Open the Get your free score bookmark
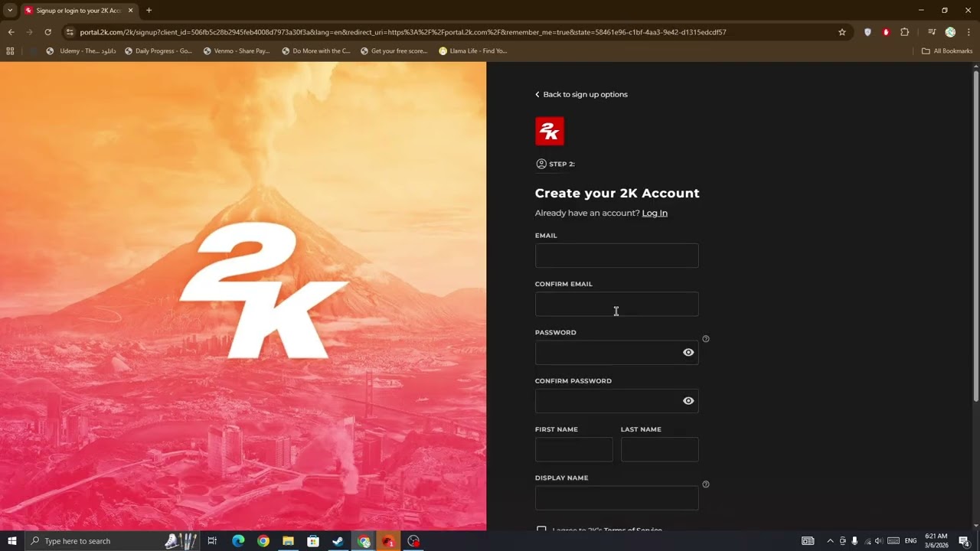 coord(394,51)
